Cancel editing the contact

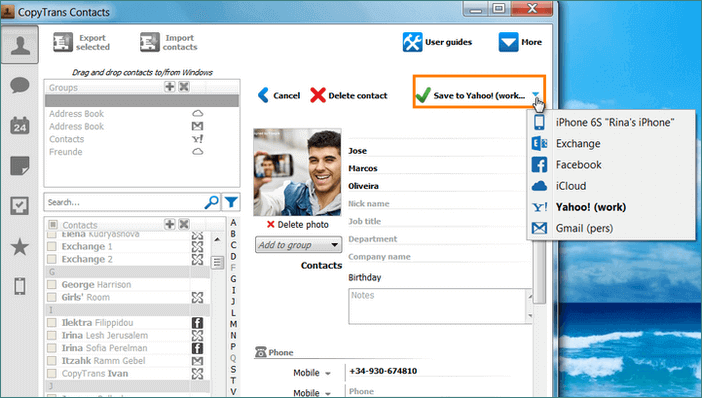pos(279,95)
